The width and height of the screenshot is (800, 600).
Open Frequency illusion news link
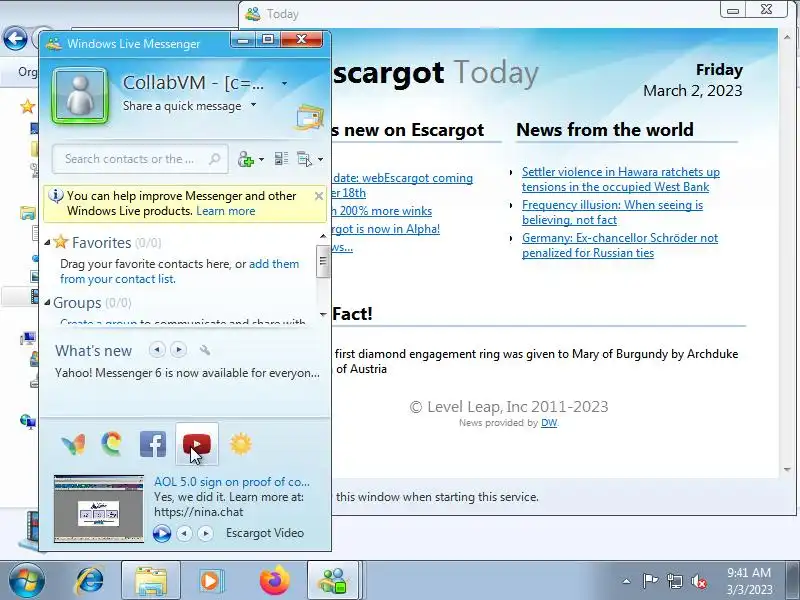[x=612, y=212]
